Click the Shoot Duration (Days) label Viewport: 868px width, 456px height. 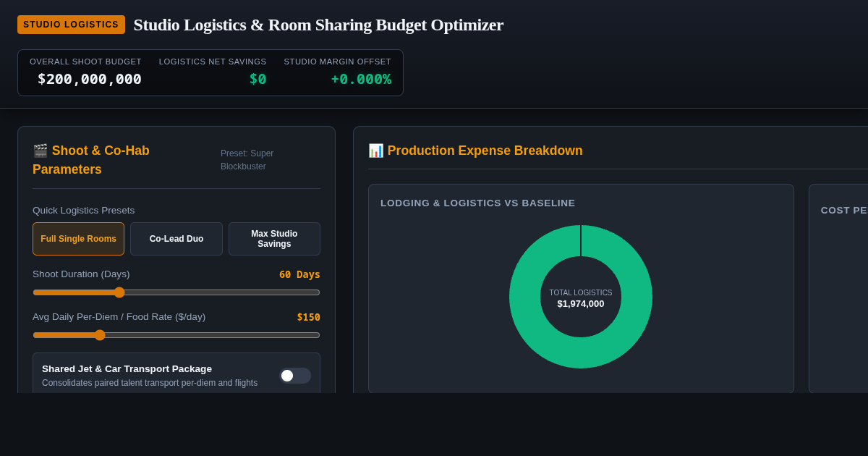pyautogui.click(x=81, y=274)
